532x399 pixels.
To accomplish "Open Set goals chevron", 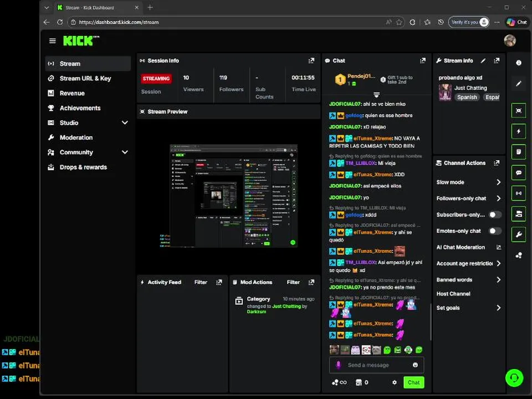I will [x=498, y=308].
